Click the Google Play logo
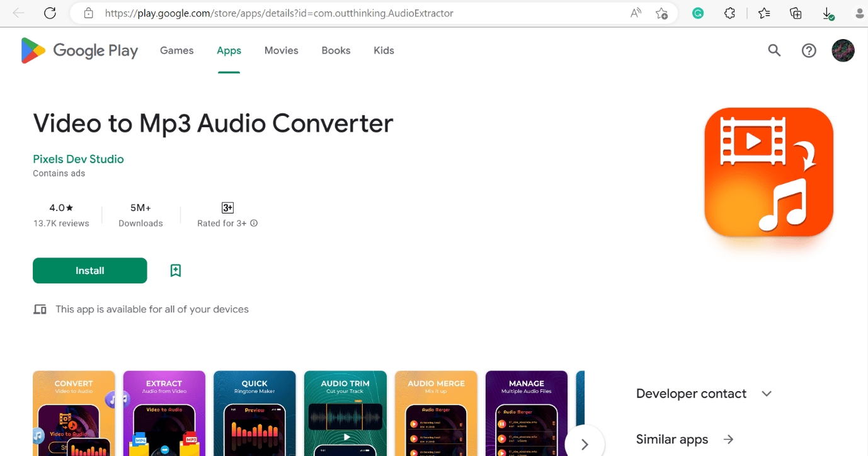 click(x=79, y=50)
